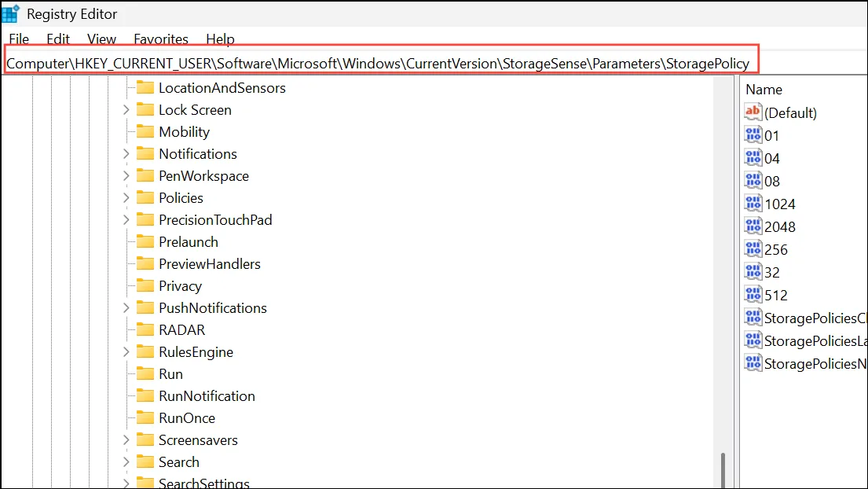Click the binary icon of value 01
The width and height of the screenshot is (868, 489).
click(x=753, y=135)
